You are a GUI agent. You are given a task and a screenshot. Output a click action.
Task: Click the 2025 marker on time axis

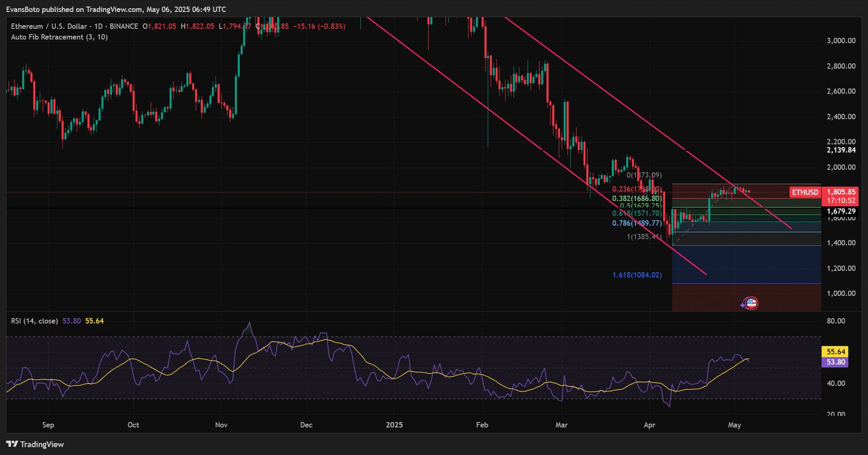pos(394,425)
